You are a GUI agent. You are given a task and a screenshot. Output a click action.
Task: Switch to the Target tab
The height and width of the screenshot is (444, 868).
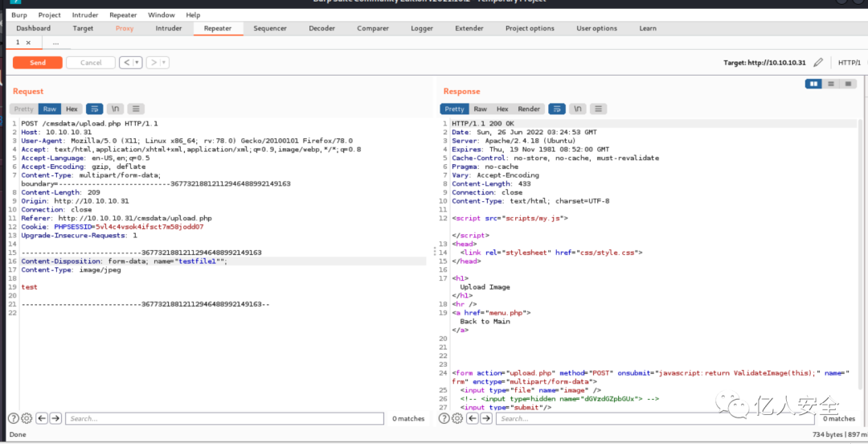83,28
